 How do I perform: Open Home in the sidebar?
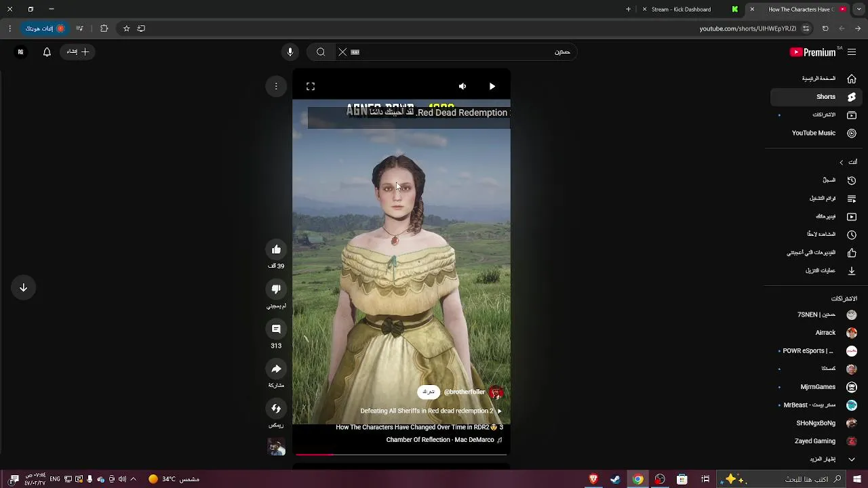pos(815,79)
